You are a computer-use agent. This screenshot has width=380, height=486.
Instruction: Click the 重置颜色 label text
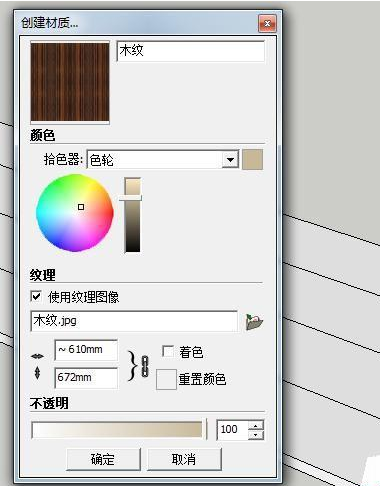[202, 379]
